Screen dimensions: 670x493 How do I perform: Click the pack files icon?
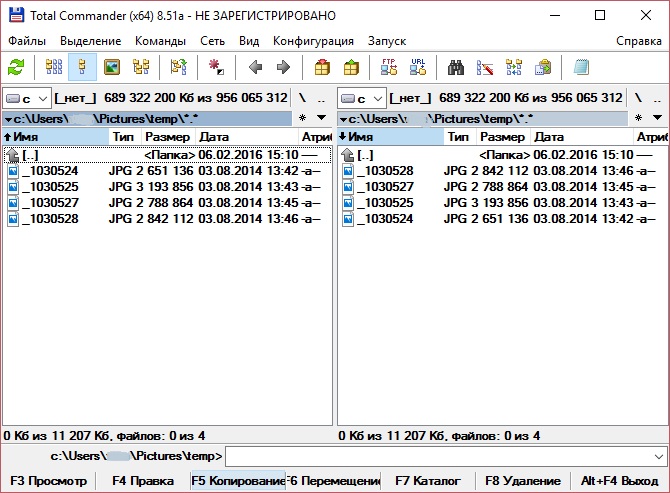(322, 67)
